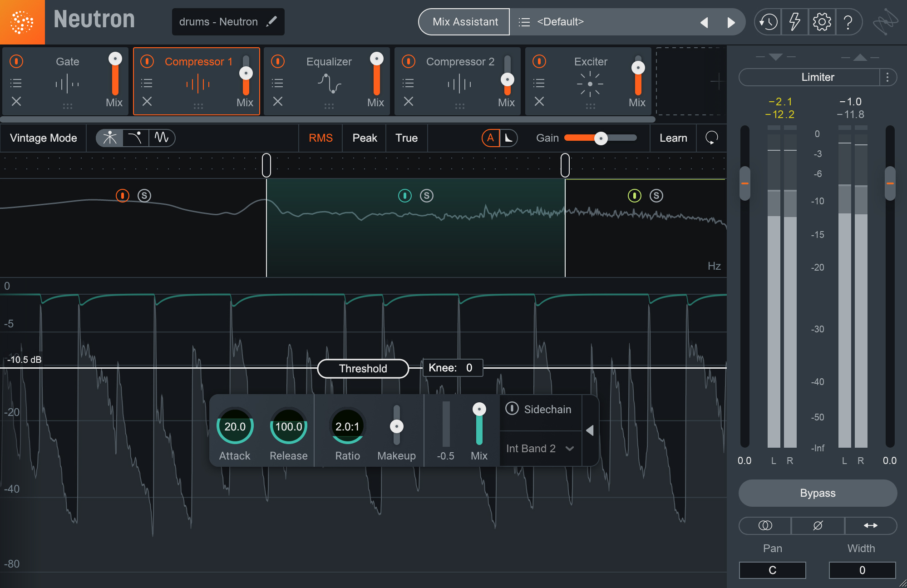
Task: Select the first level detection filter icon
Action: click(109, 138)
